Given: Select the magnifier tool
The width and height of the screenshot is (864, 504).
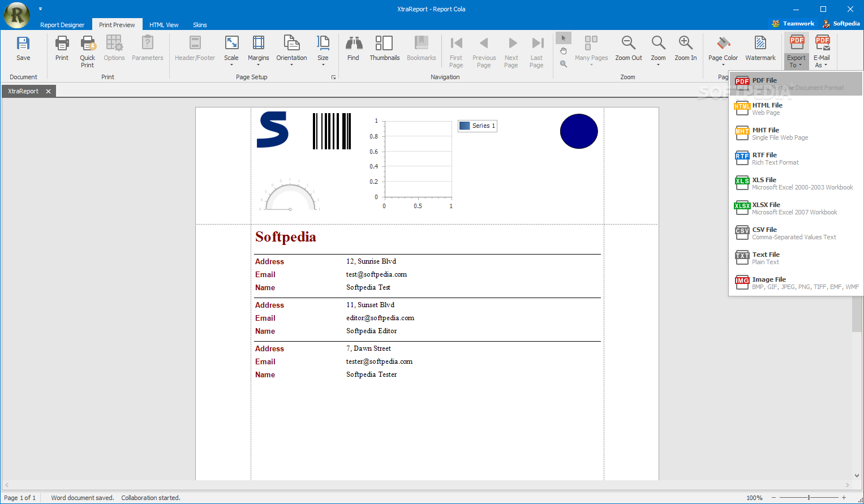Looking at the screenshot, I should click(x=564, y=64).
